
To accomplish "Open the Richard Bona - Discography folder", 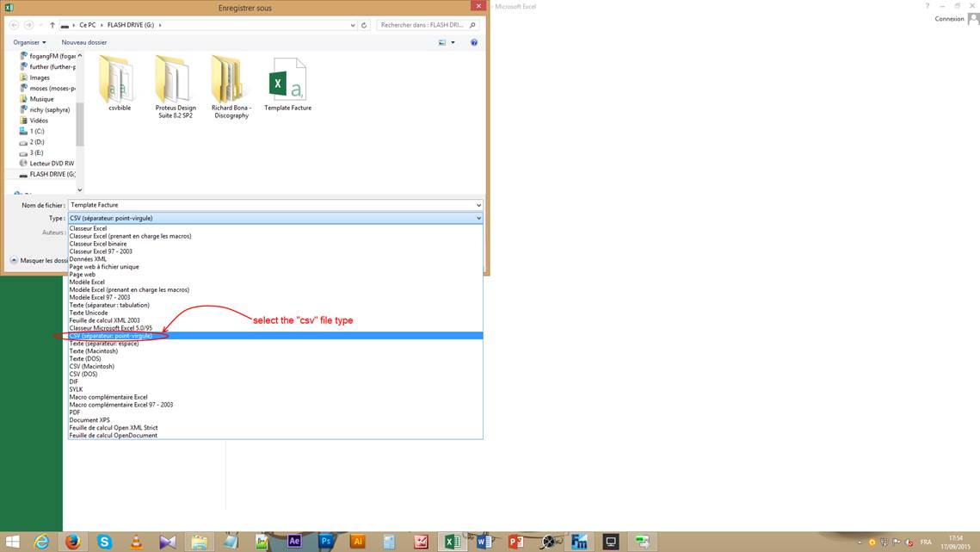I will [x=231, y=86].
